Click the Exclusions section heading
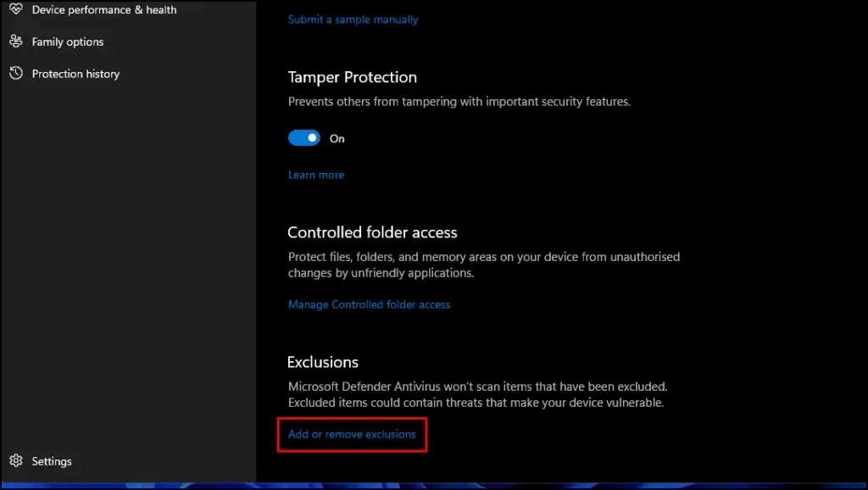Image resolution: width=868 pixels, height=490 pixels. click(x=323, y=362)
